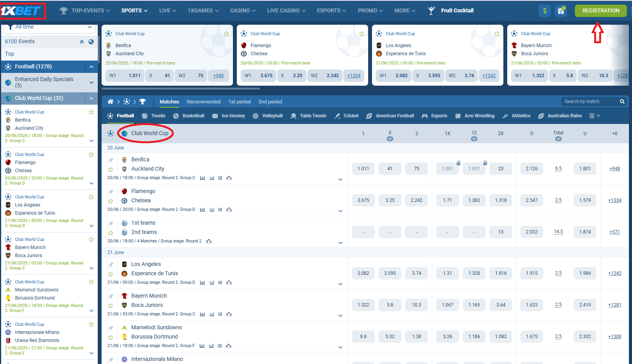Screen dimensions: 632x364
Task: Favorite the Benfica top card with star
Action: (x=226, y=34)
